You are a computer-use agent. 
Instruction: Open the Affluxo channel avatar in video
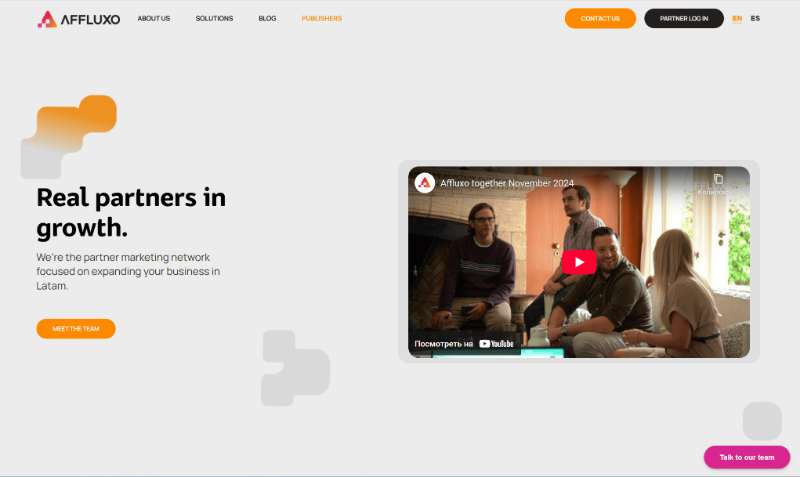(424, 183)
